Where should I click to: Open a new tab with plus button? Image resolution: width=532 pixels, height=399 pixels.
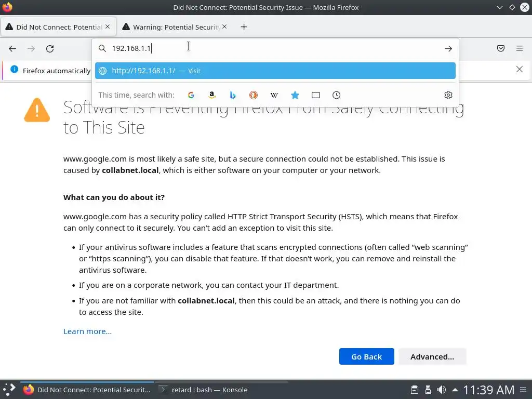point(244,27)
